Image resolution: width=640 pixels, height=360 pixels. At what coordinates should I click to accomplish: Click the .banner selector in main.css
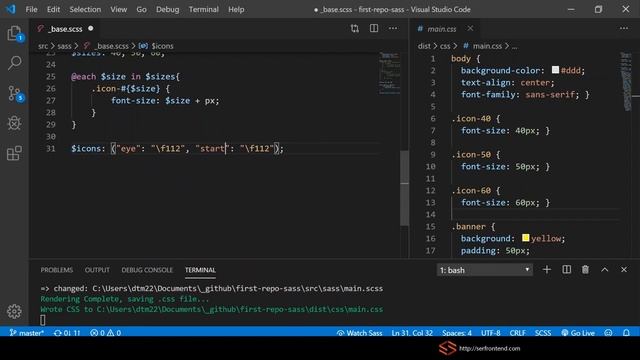tap(469, 227)
